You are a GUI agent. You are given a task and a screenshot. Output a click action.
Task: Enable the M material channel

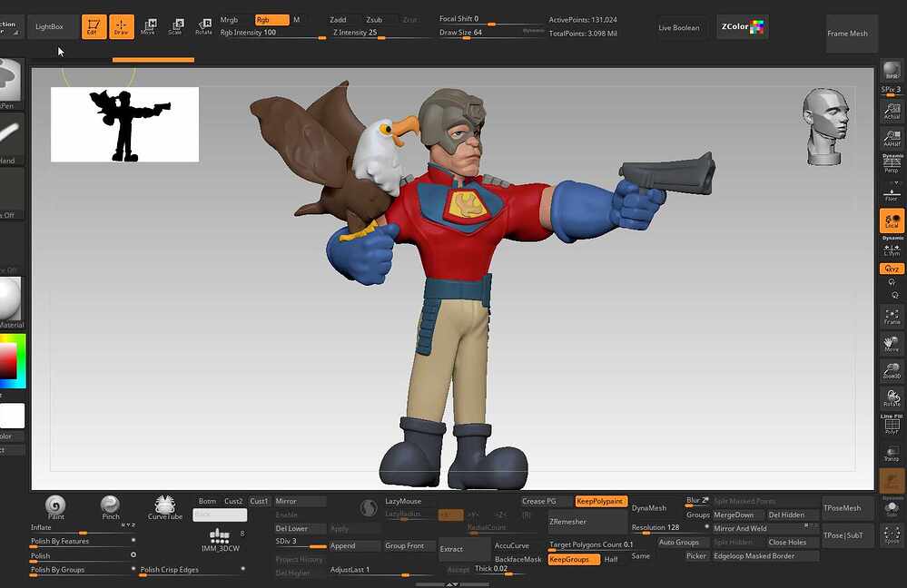tap(297, 20)
